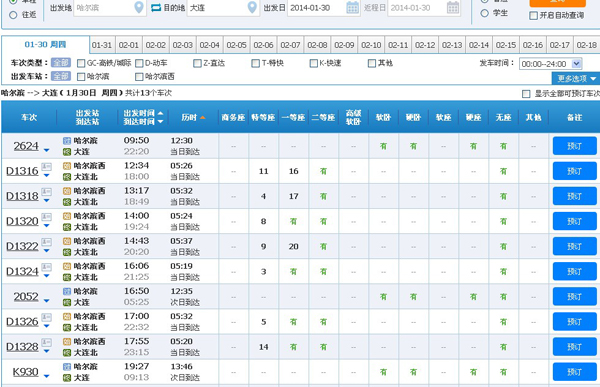
Task: Click location pin in destination field
Action: 252,7
